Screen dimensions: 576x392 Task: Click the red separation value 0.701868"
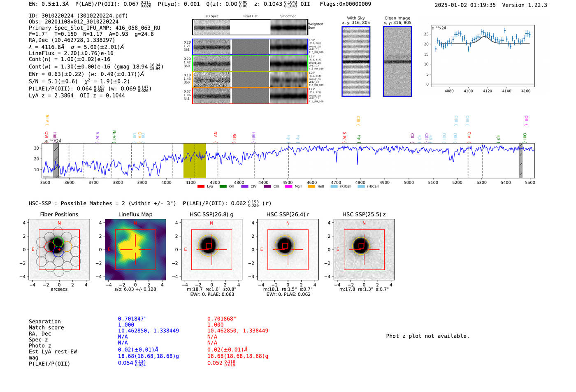221,319
